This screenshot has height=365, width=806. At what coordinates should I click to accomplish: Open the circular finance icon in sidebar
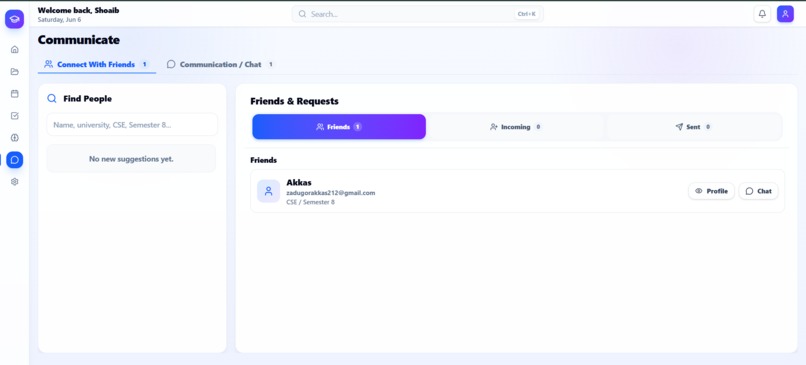14,138
